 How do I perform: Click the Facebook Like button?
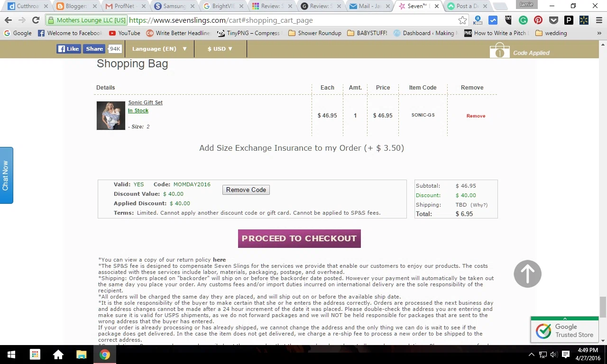[x=69, y=49]
